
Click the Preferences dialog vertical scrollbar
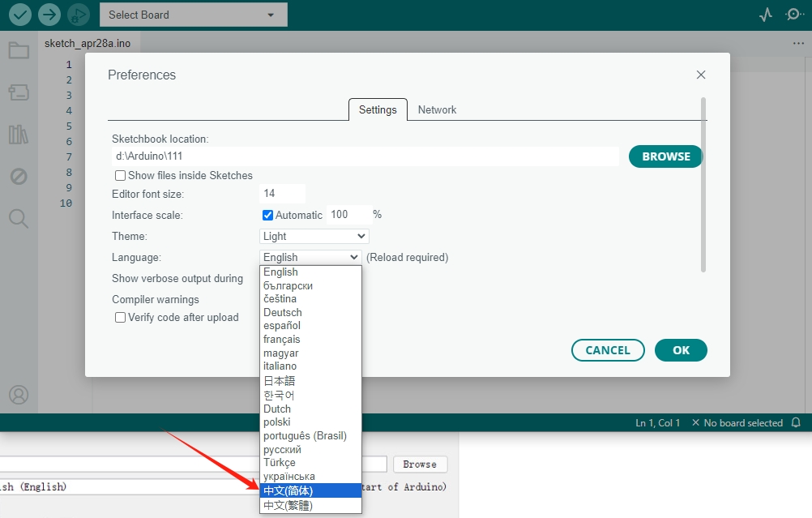click(x=703, y=184)
